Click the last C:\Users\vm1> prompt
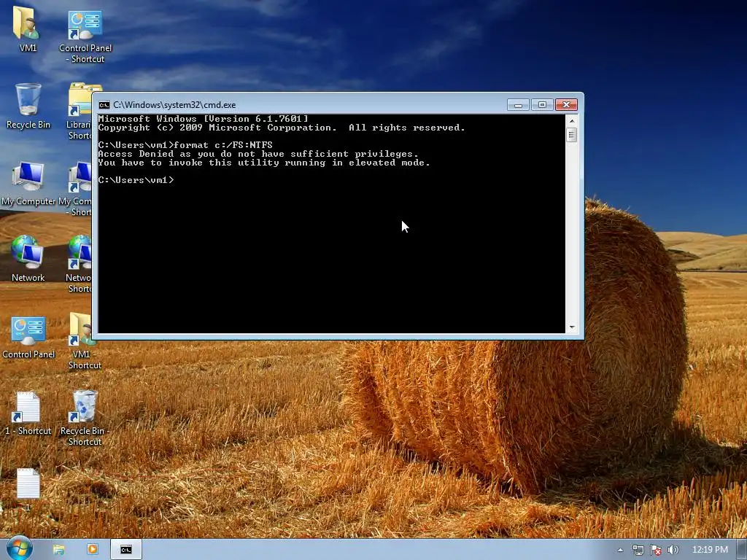Screen dimensions: 747x560 [x=136, y=180]
